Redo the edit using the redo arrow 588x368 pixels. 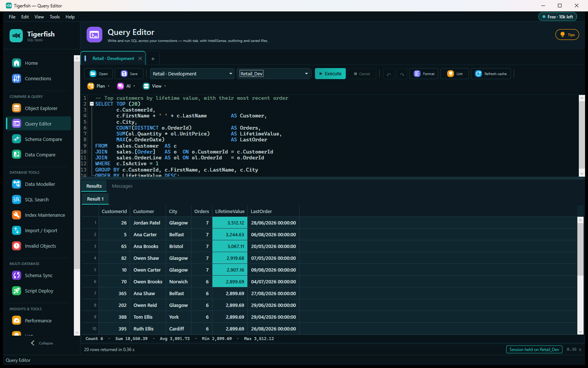pyautogui.click(x=402, y=74)
